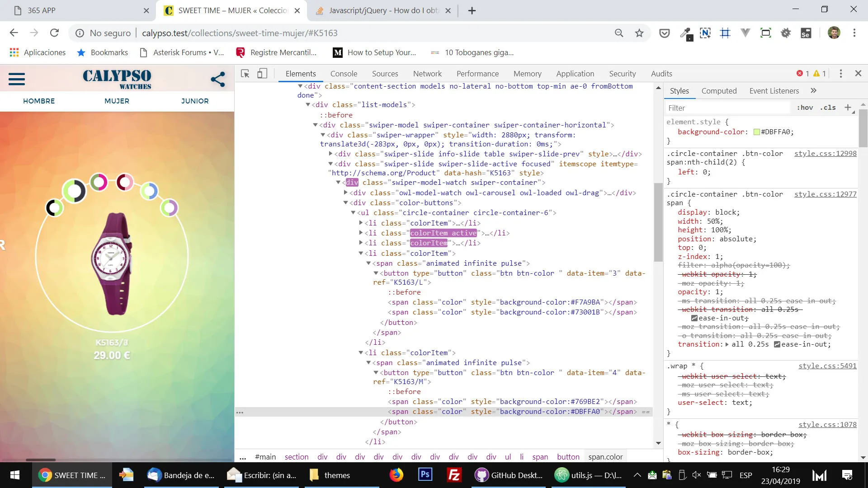868x488 pixels.
Task: Click the new style rule plus icon
Action: 848,108
